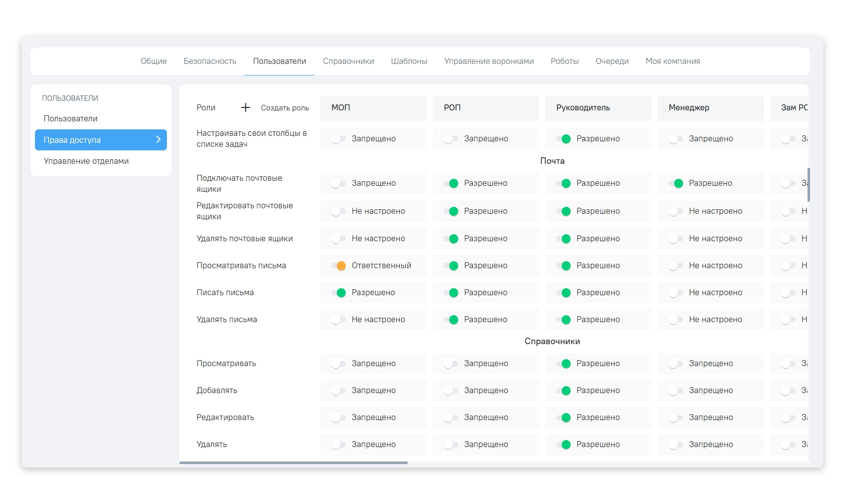This screenshot has height=504, width=844.
Task: Open the Управление воронками tab
Action: click(x=489, y=61)
